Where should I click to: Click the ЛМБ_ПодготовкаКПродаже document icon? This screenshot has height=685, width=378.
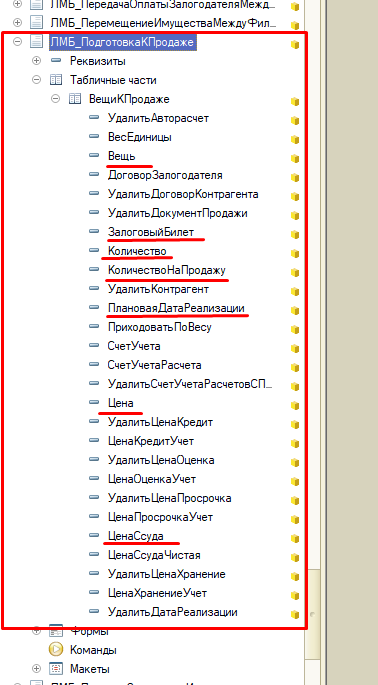click(x=36, y=42)
